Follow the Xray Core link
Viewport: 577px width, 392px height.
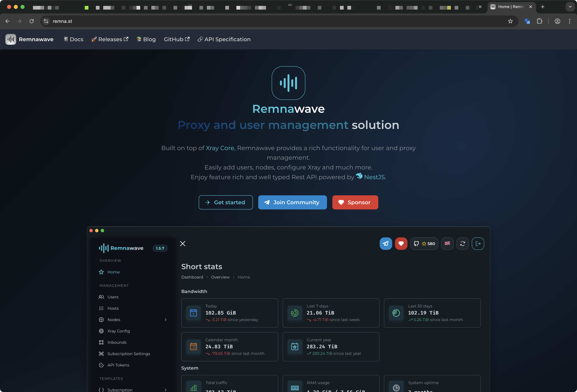click(220, 148)
